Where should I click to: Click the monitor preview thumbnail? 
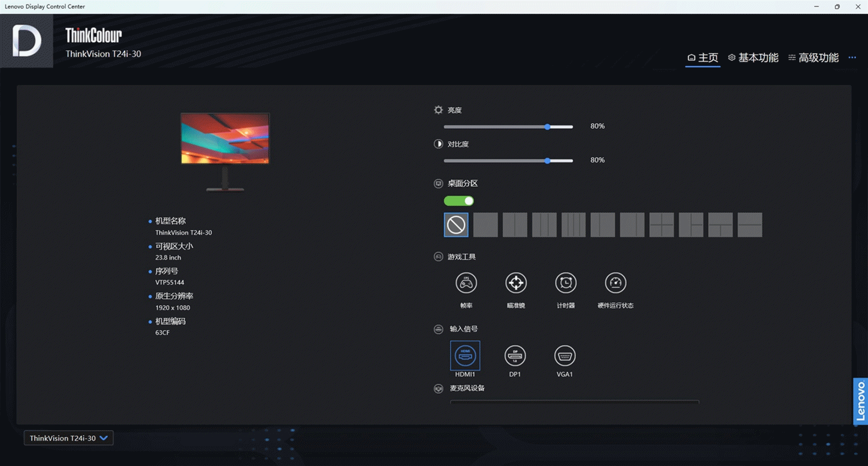coord(225,151)
